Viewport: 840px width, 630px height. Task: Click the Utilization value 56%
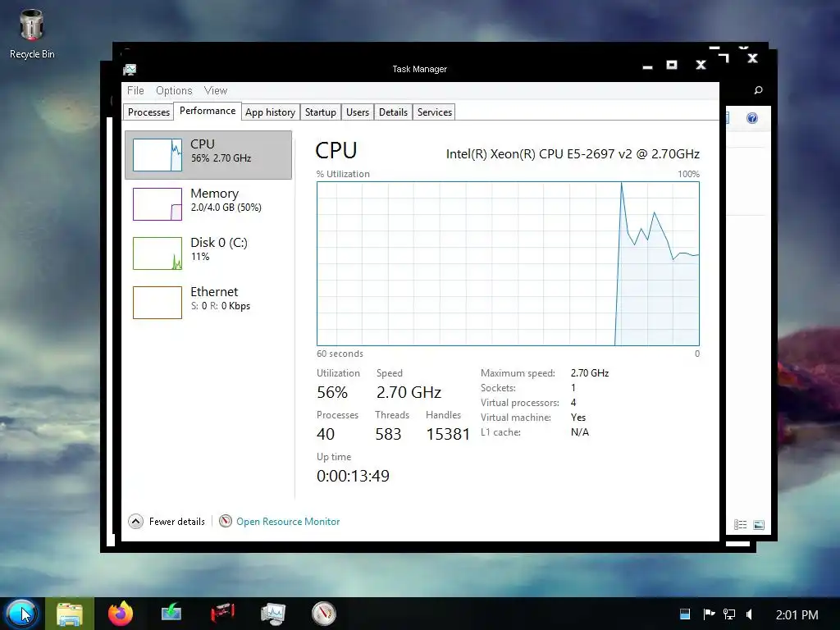tap(332, 392)
